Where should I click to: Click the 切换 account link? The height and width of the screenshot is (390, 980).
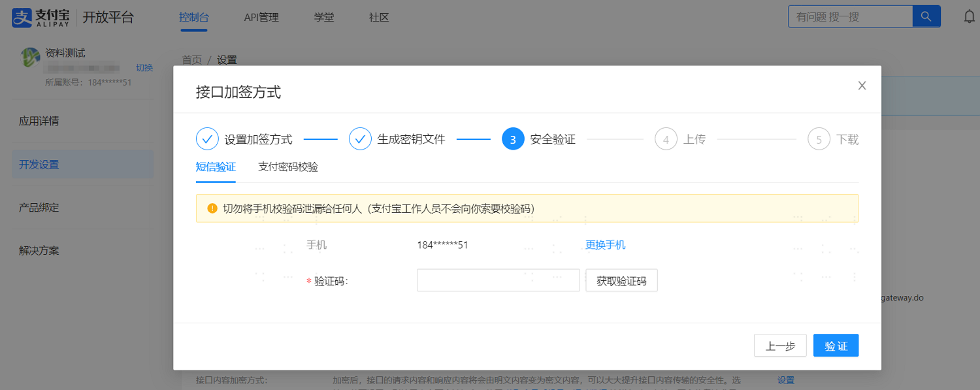pos(144,68)
